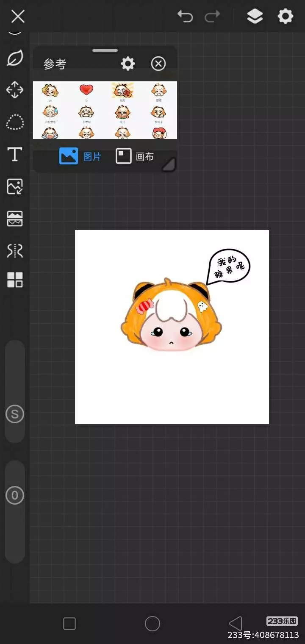Close the reference panel
The width and height of the screenshot is (305, 644).
[x=158, y=64]
